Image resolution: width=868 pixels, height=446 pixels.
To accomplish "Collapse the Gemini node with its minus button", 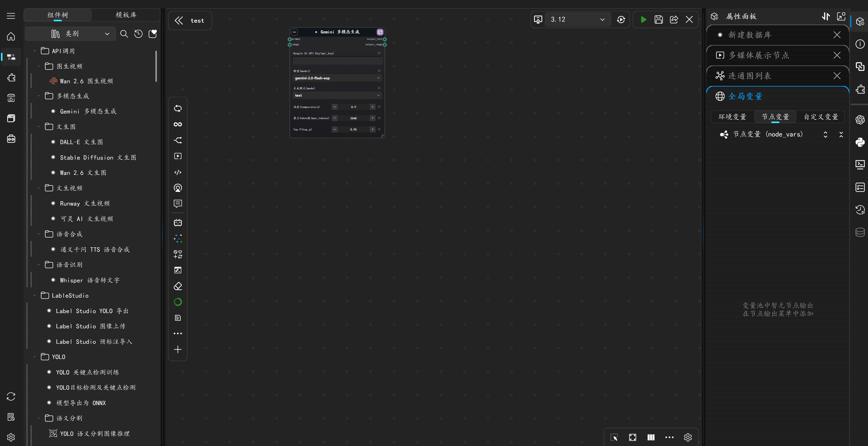I will [x=294, y=32].
